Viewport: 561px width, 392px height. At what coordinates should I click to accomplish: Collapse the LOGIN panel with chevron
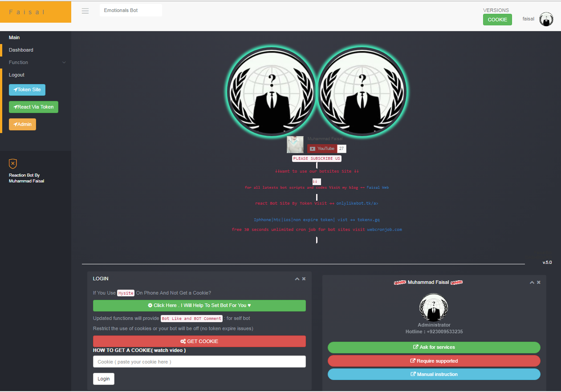297,279
